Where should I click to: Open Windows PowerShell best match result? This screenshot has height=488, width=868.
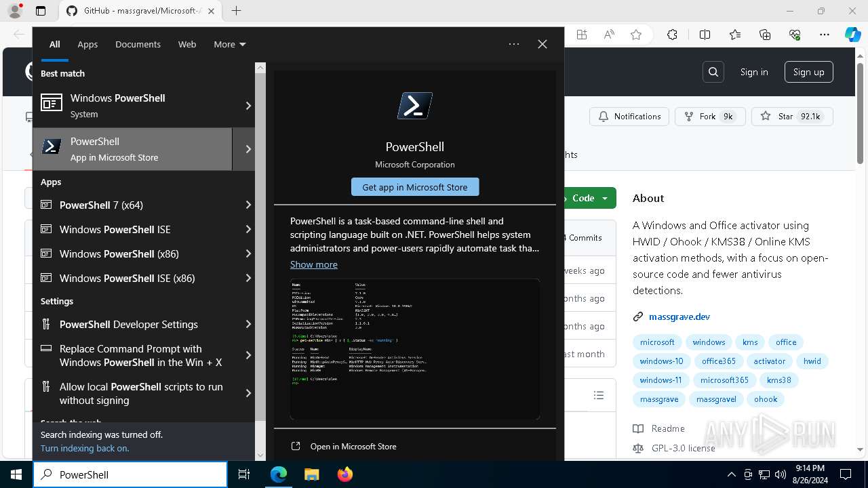132,106
